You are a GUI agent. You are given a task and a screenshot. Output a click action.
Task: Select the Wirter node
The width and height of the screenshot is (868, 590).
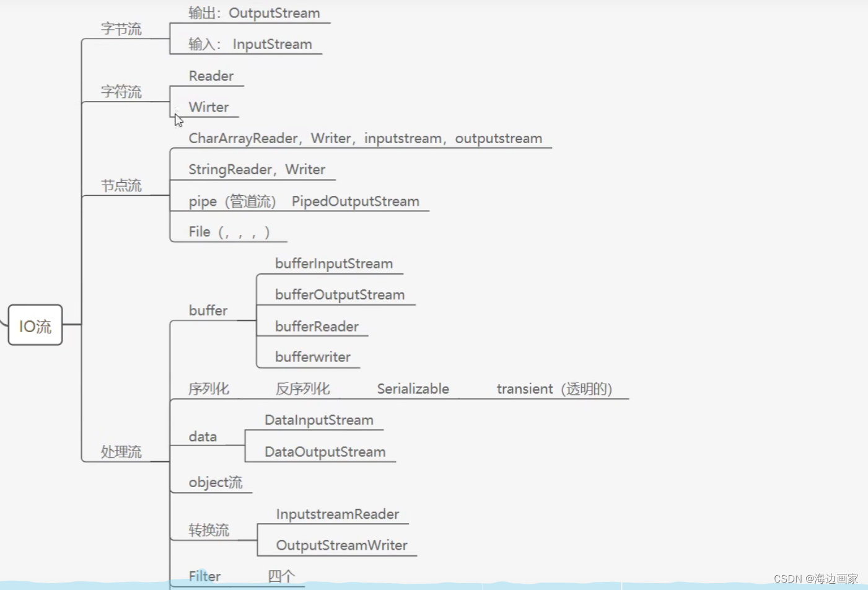(209, 107)
